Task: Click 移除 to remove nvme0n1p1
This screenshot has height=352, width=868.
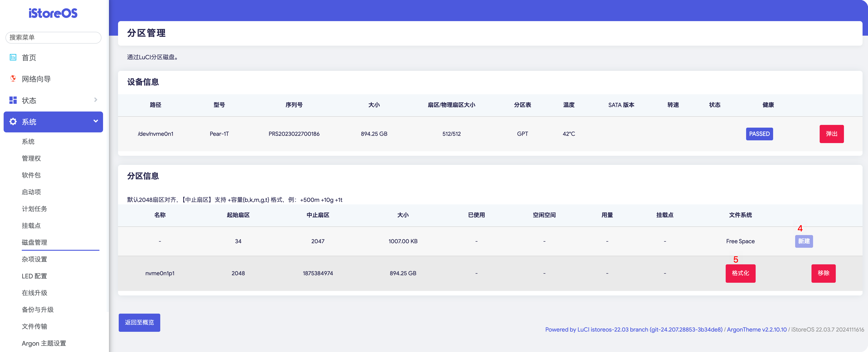Action: tap(823, 273)
